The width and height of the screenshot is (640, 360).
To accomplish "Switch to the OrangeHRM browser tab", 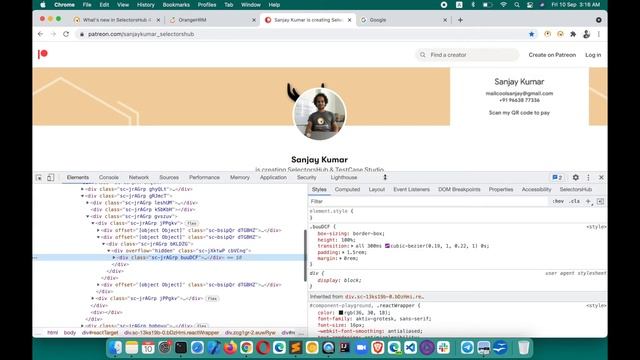I will point(212,20).
